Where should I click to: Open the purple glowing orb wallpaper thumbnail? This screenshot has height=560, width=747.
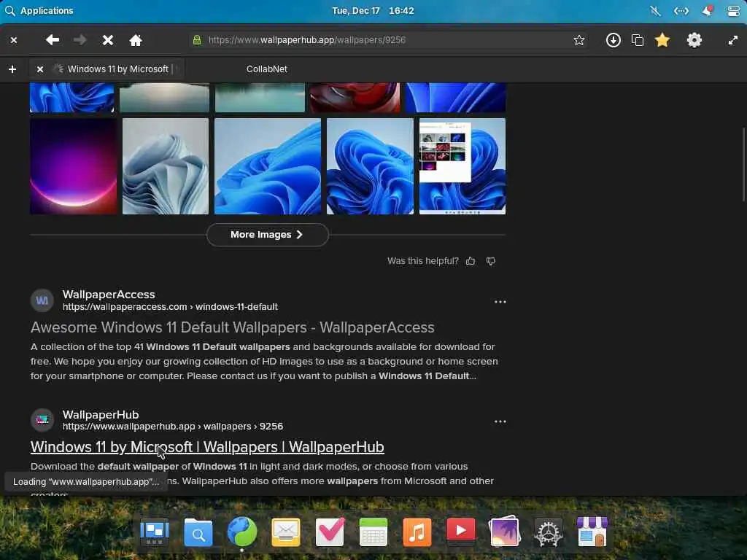tap(74, 166)
